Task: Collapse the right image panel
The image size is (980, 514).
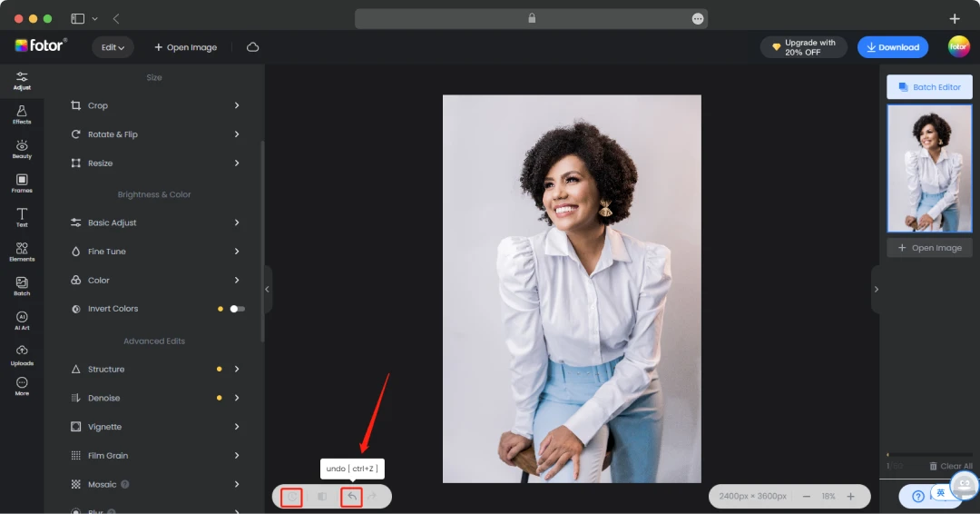Action: pos(876,289)
